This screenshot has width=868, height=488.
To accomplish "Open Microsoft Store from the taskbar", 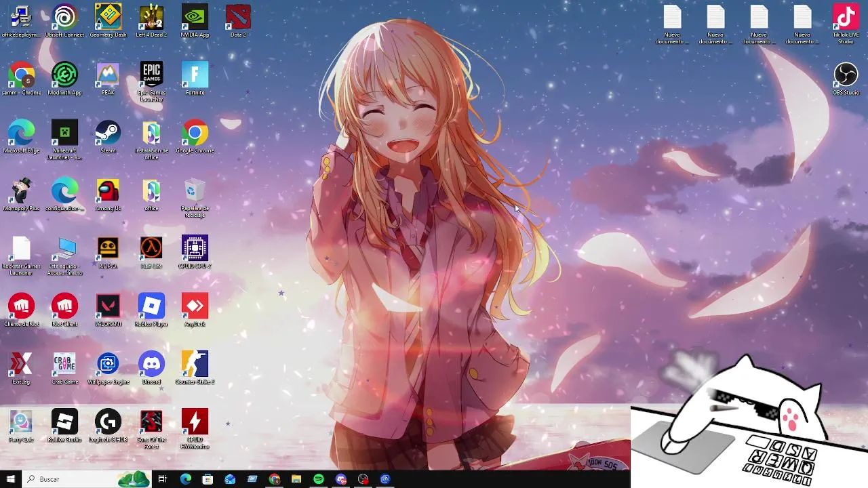I will click(208, 479).
